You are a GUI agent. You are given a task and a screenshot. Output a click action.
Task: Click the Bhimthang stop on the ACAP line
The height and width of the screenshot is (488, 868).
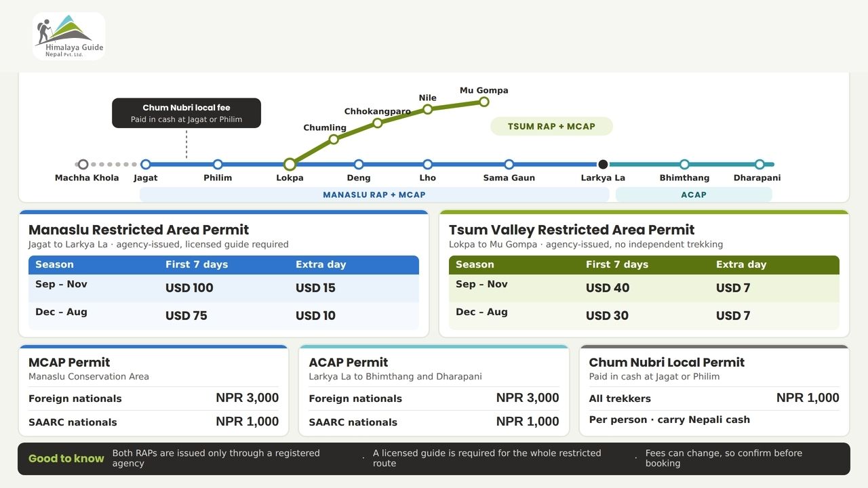684,164
